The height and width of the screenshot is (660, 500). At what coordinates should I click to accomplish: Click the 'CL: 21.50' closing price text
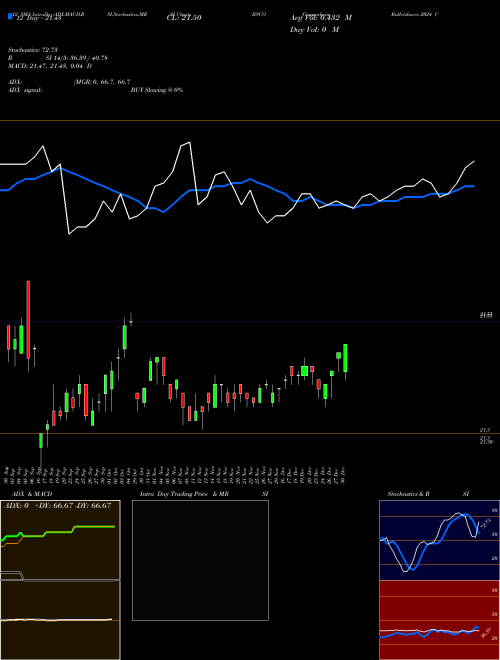tap(184, 18)
